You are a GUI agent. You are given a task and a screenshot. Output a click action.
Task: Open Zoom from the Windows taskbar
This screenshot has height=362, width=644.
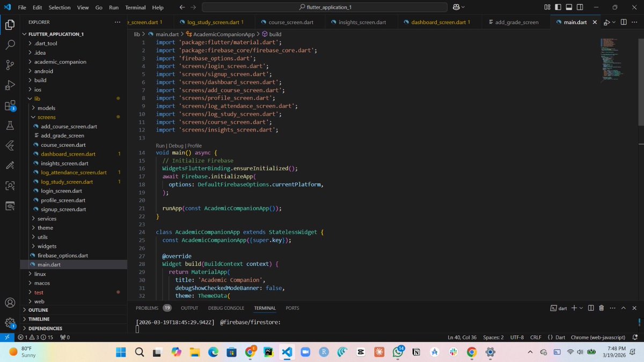click(305, 352)
